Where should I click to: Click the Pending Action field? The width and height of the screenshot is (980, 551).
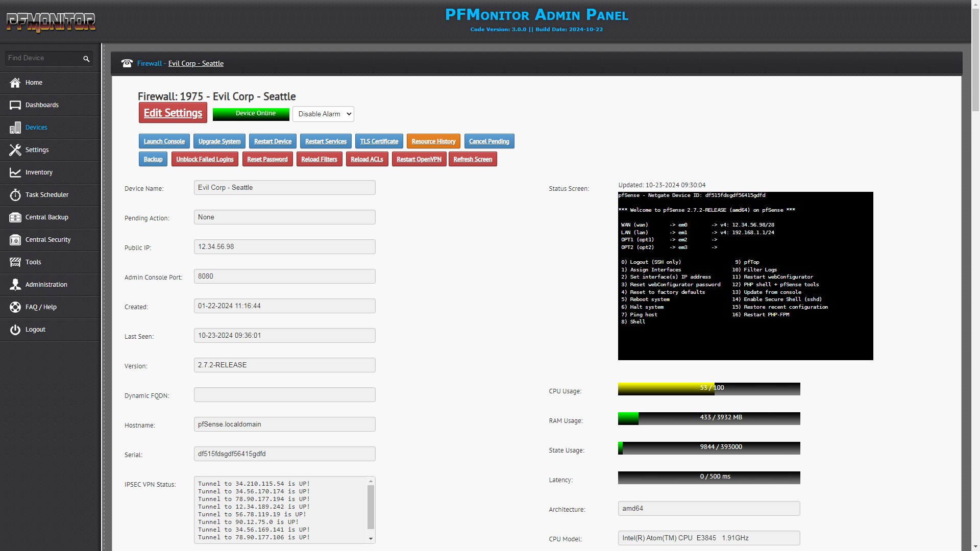[x=285, y=217]
